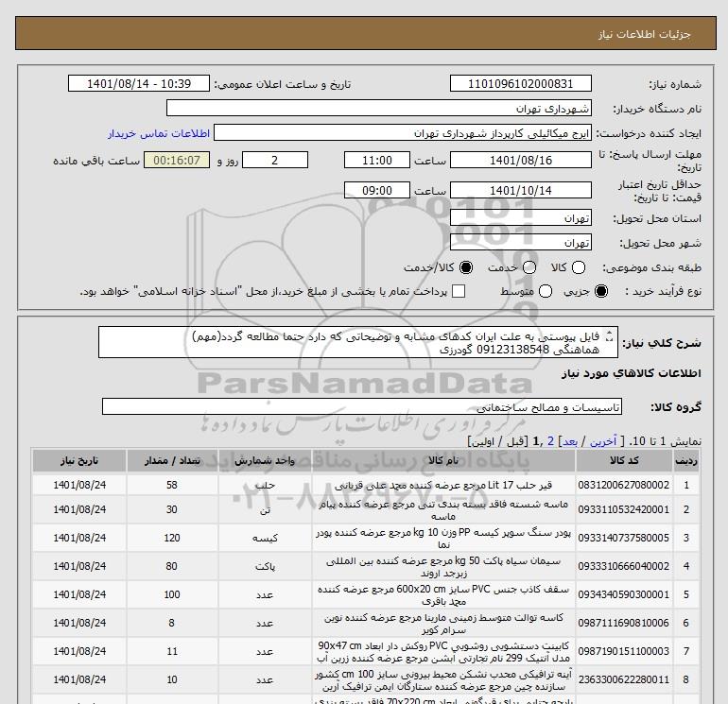Select the جزیی purchase type radio

coord(600,291)
